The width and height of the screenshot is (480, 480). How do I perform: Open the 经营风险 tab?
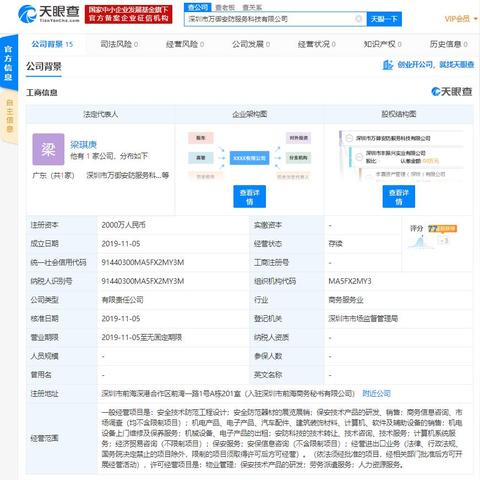[185, 44]
